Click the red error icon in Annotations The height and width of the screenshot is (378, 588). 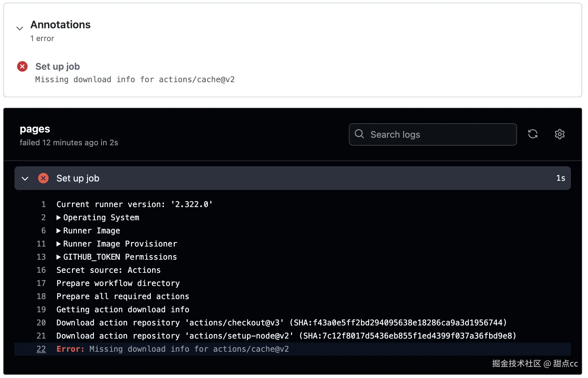(22, 67)
